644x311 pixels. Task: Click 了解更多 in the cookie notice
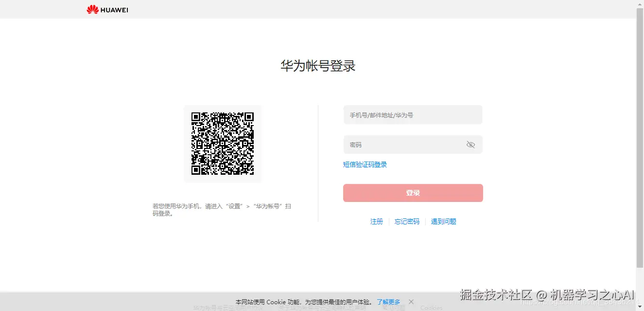click(389, 302)
